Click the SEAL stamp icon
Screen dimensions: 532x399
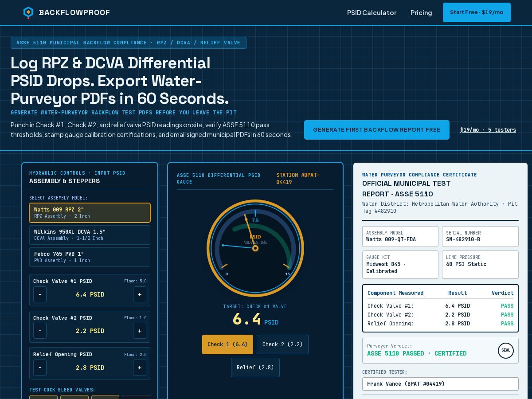click(x=506, y=351)
